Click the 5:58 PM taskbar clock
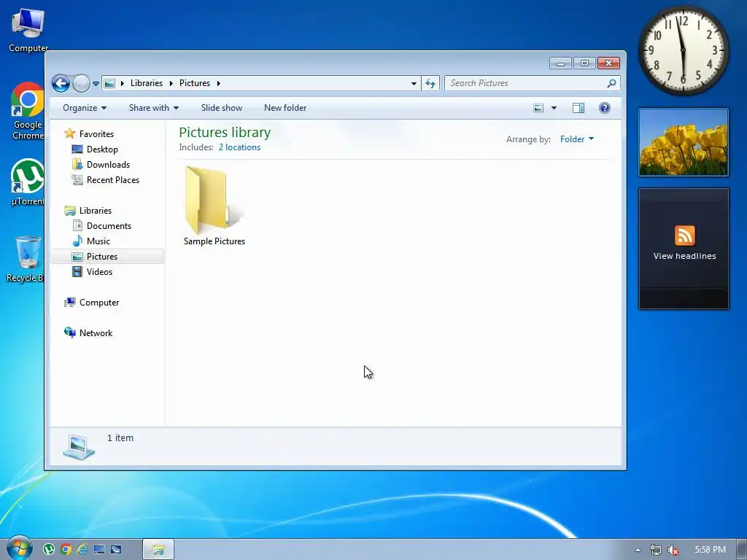The width and height of the screenshot is (747, 560). (710, 550)
